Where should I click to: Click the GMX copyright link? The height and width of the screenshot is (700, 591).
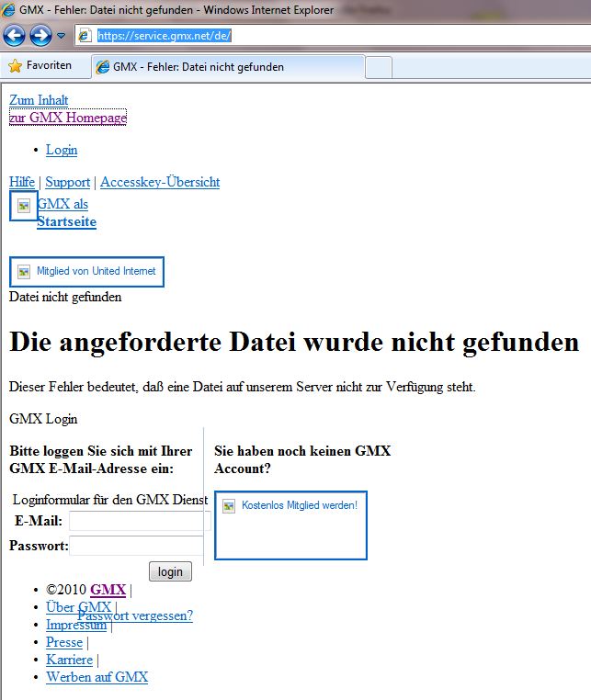click(x=108, y=590)
